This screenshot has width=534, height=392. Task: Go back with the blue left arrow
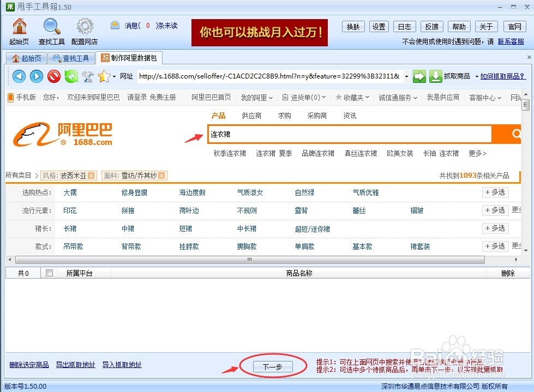pyautogui.click(x=19, y=76)
